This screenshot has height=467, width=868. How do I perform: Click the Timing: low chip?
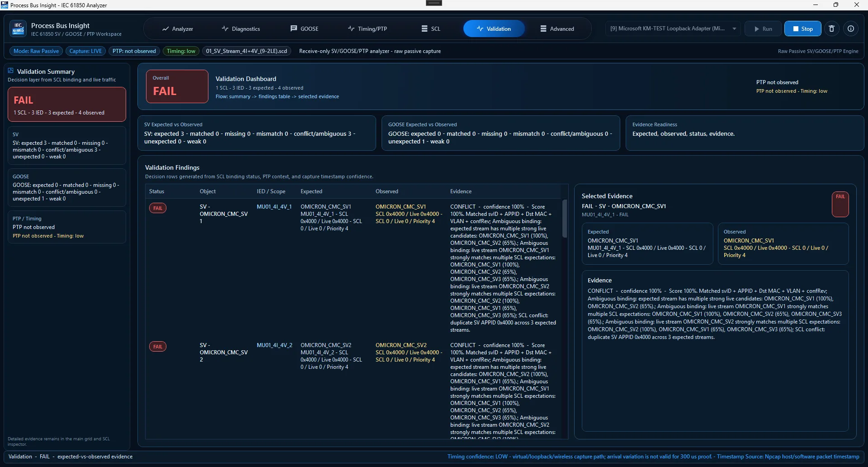[x=181, y=51]
